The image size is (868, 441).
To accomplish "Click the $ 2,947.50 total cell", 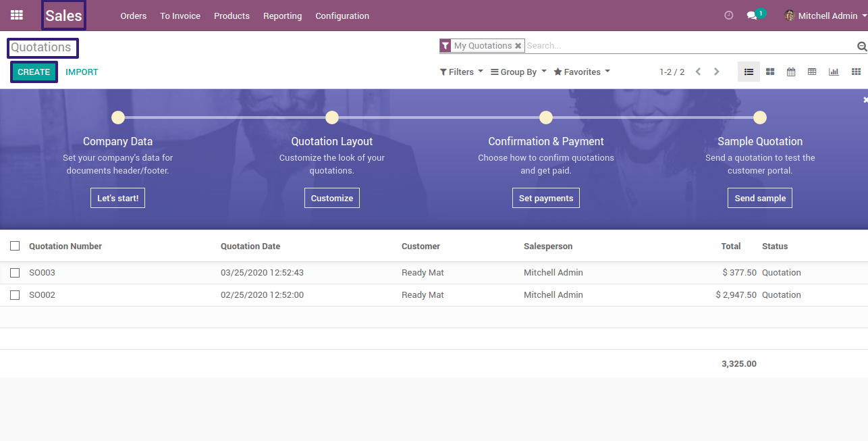I will click(736, 295).
